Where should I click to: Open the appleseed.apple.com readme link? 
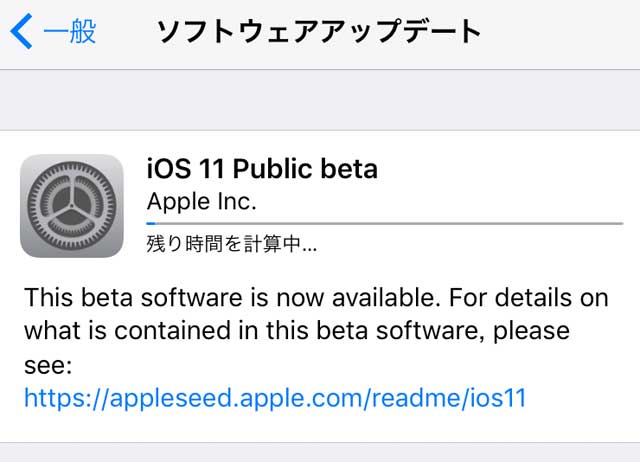[275, 398]
